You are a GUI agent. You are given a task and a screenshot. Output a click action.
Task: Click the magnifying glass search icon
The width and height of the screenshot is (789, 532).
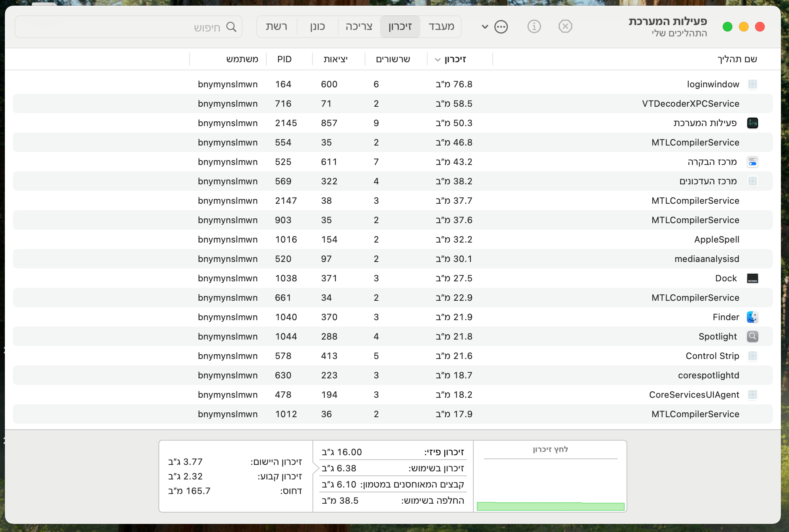pyautogui.click(x=231, y=27)
